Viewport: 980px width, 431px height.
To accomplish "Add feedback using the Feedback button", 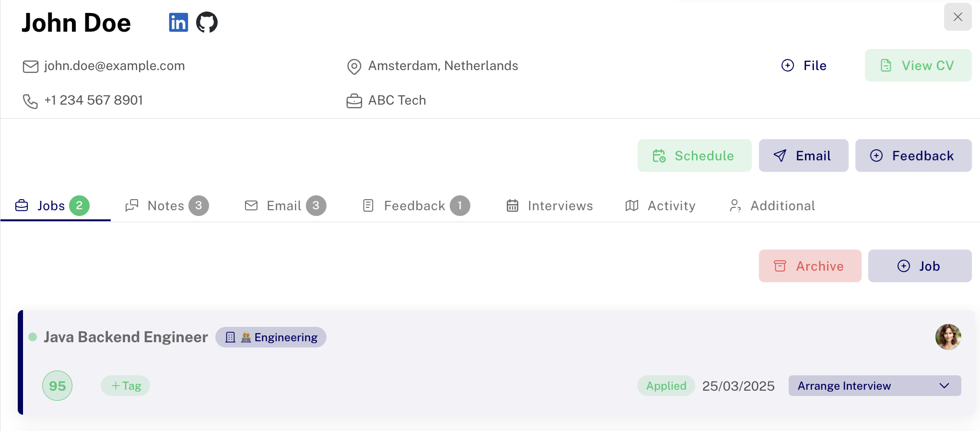I will 913,156.
